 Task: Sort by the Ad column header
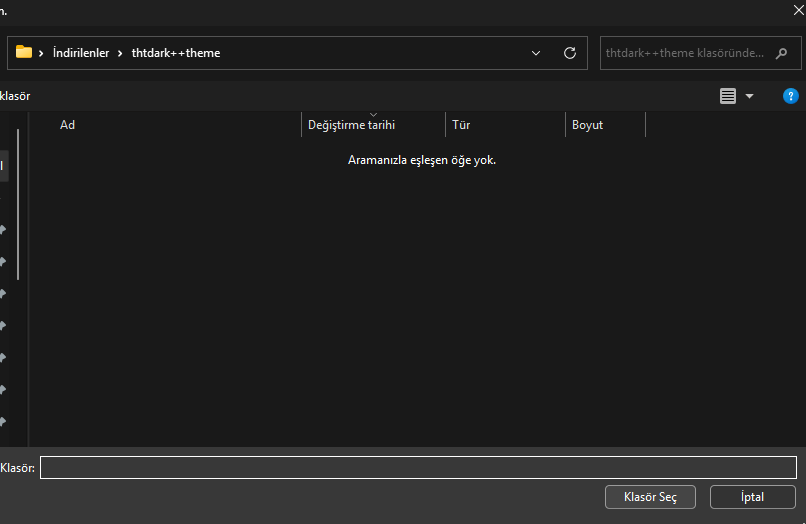point(67,125)
